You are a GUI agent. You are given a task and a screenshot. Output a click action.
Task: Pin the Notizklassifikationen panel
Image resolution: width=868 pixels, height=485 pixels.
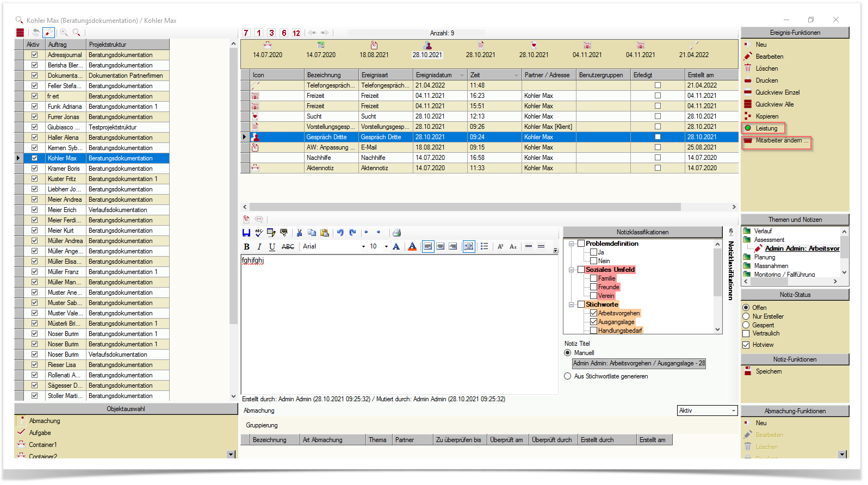pos(731,232)
